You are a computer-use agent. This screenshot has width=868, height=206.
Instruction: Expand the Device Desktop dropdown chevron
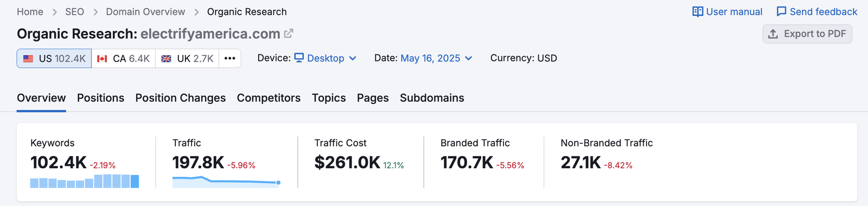(353, 58)
